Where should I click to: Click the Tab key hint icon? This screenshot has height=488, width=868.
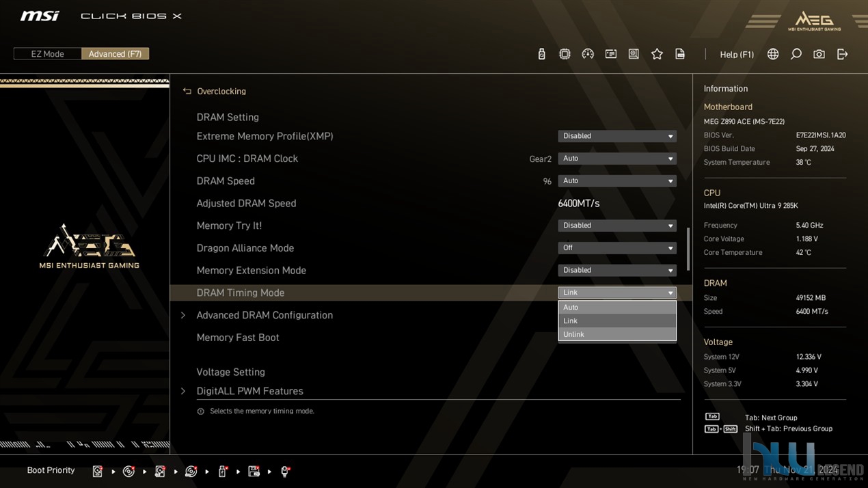[712, 417]
